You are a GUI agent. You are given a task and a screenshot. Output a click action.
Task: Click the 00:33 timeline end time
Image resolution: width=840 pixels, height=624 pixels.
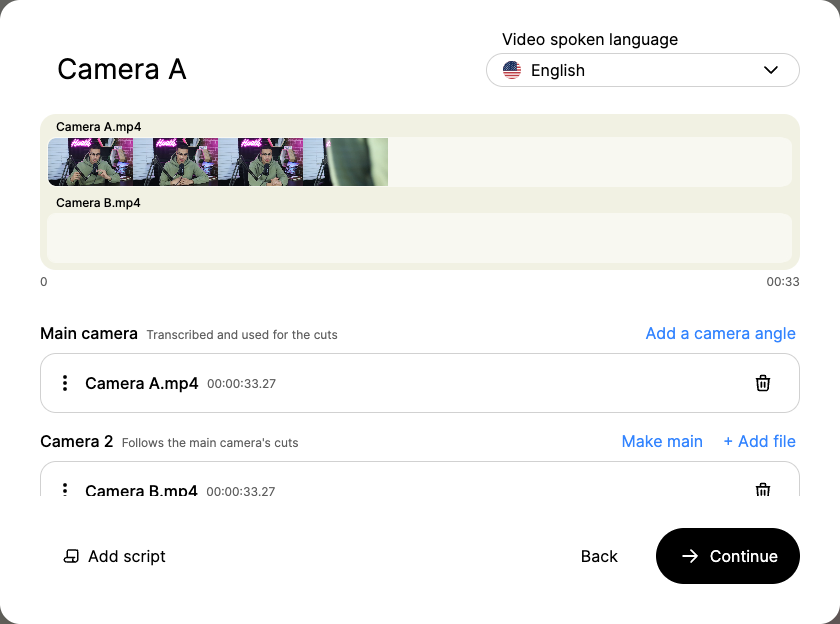click(x=783, y=282)
